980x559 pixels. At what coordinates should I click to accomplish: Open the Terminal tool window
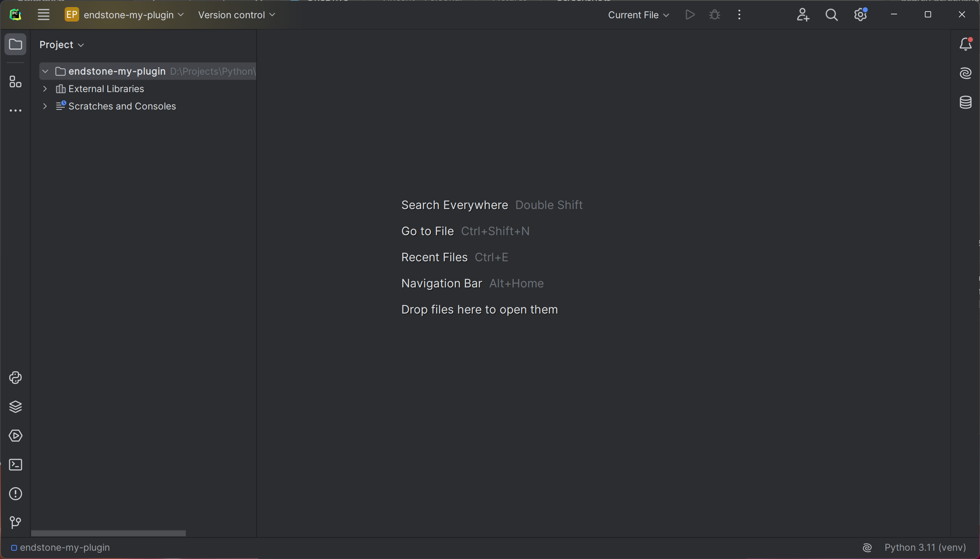coord(15,465)
